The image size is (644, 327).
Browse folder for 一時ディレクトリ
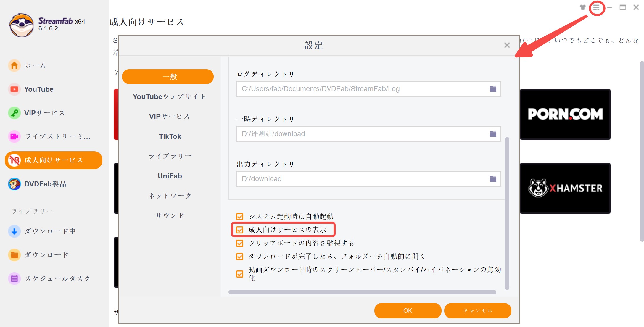coord(493,134)
